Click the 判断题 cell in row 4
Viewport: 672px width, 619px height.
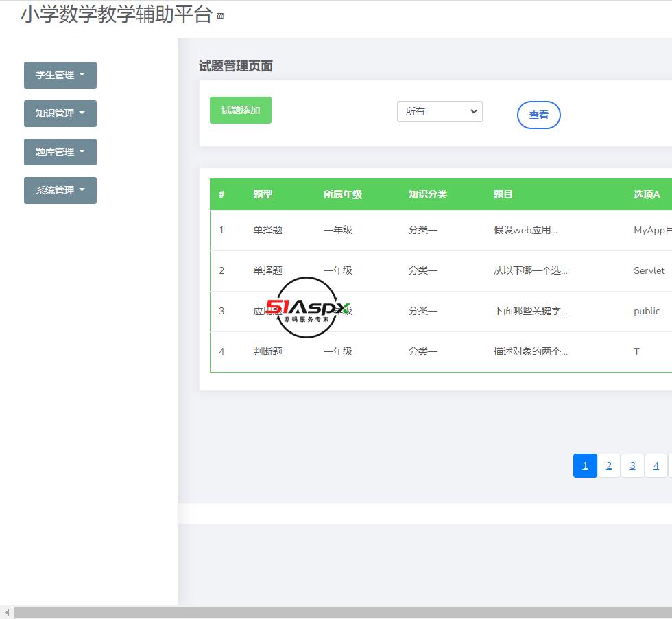(x=267, y=351)
